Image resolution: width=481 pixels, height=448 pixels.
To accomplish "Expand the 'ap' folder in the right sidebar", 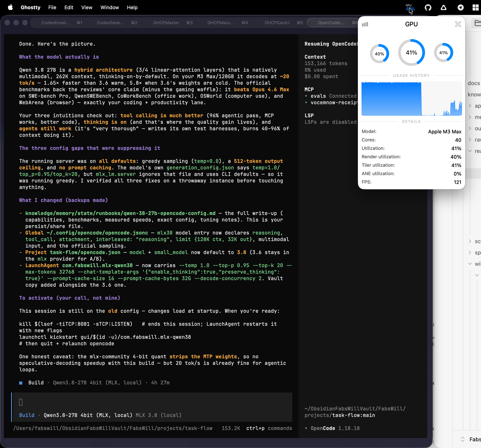I will pos(470,106).
